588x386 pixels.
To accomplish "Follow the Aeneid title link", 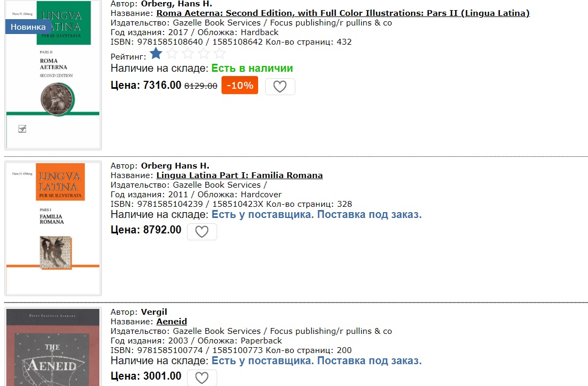I will pyautogui.click(x=172, y=322).
